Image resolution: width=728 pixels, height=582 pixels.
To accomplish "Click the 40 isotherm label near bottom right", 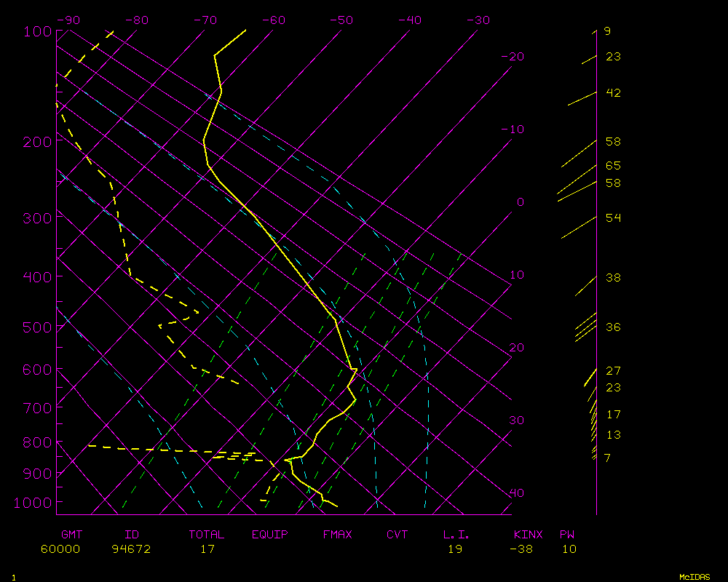I will 516,493.
